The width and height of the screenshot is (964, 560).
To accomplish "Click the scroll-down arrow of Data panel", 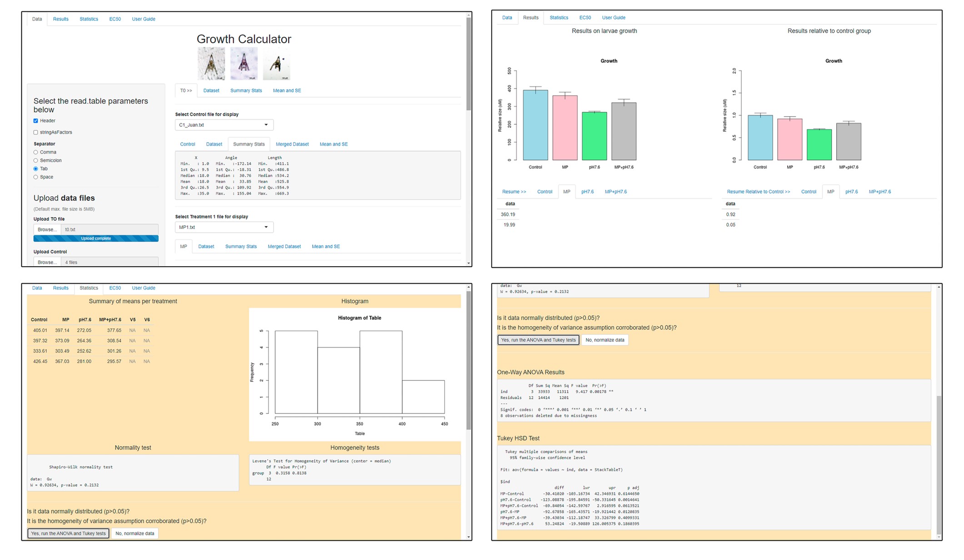I will click(469, 263).
